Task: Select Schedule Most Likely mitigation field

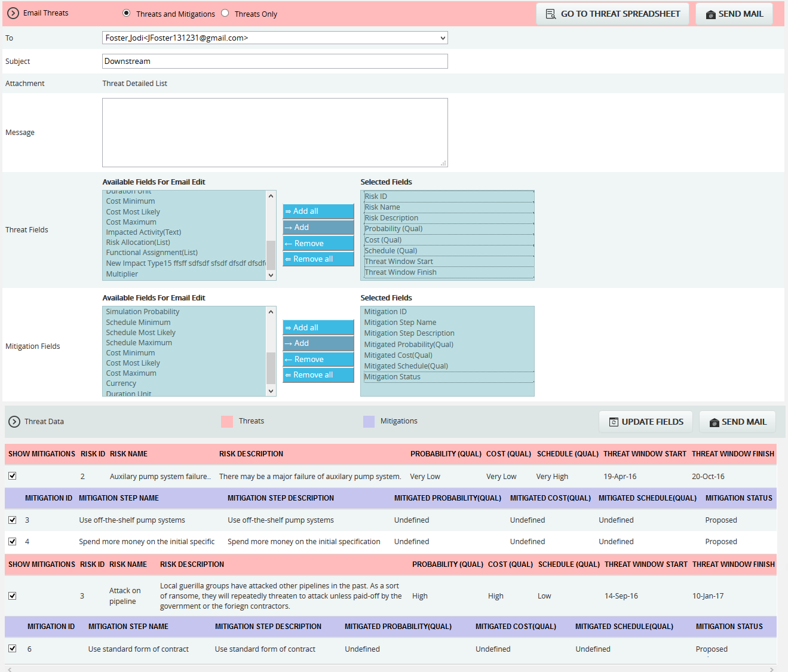Action: point(141,333)
